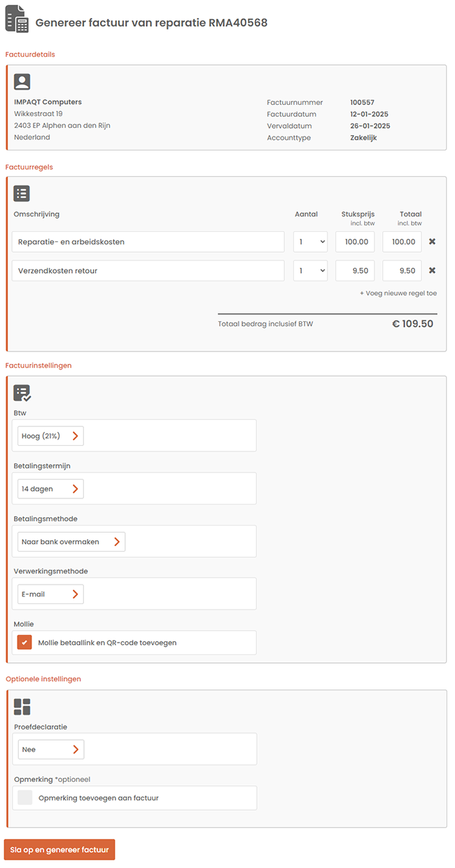Remove the Reparatie- en arbeidskosten line
455x868 pixels.
click(432, 241)
